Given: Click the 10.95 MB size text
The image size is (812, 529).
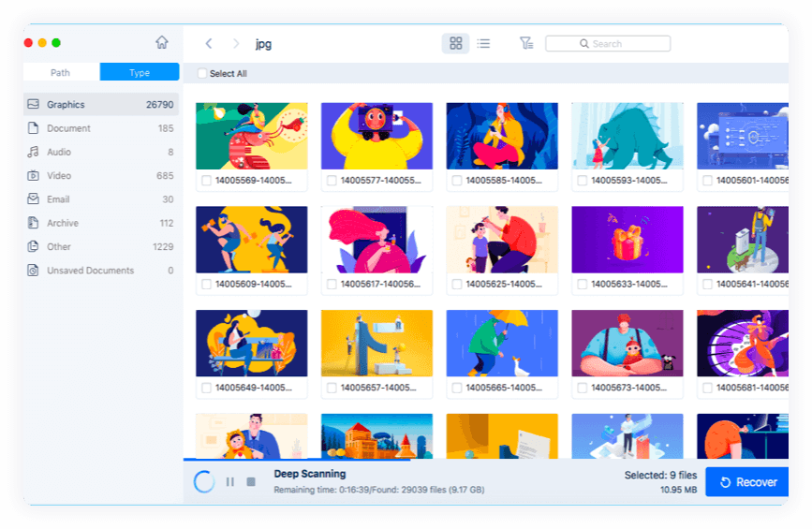Looking at the screenshot, I should [x=678, y=490].
